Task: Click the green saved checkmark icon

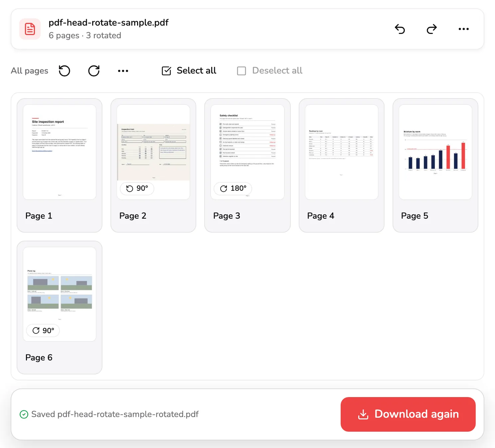Action: click(x=24, y=414)
